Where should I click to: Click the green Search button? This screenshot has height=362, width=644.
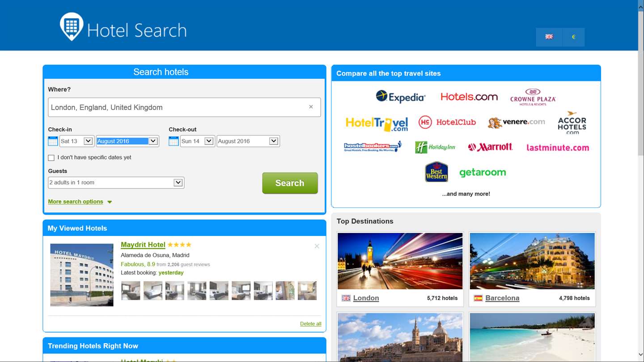point(290,183)
